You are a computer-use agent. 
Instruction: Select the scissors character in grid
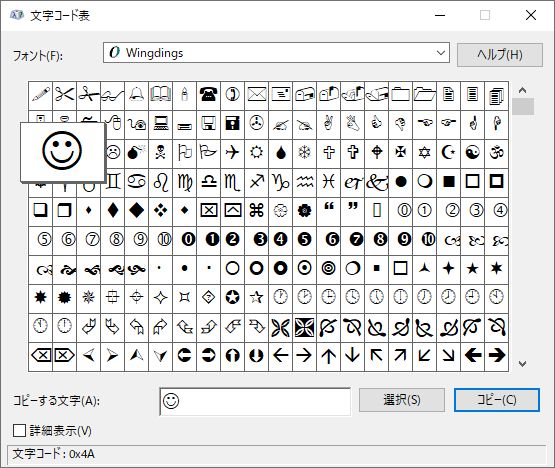(x=64, y=95)
